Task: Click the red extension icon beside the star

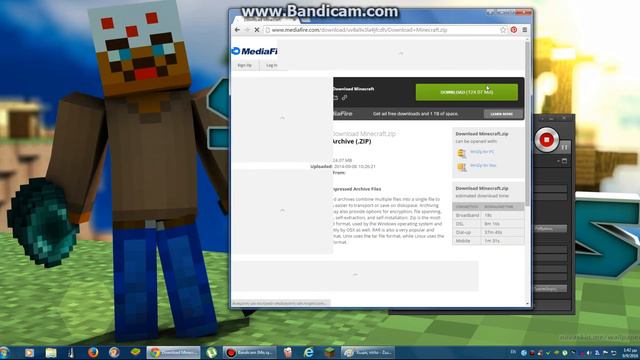Action: [x=514, y=30]
